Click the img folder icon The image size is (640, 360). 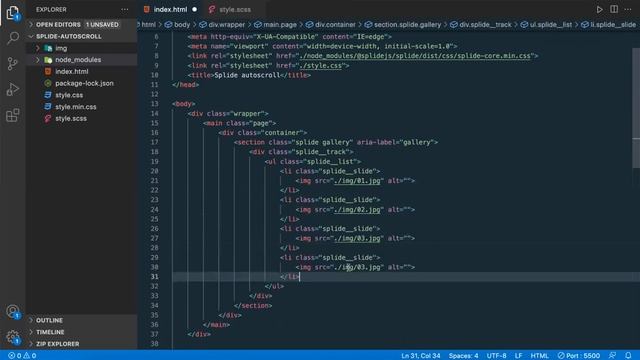pyautogui.click(x=48, y=48)
